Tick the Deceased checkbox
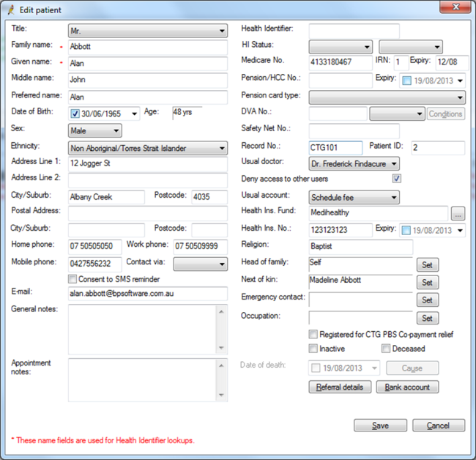 pyautogui.click(x=386, y=348)
